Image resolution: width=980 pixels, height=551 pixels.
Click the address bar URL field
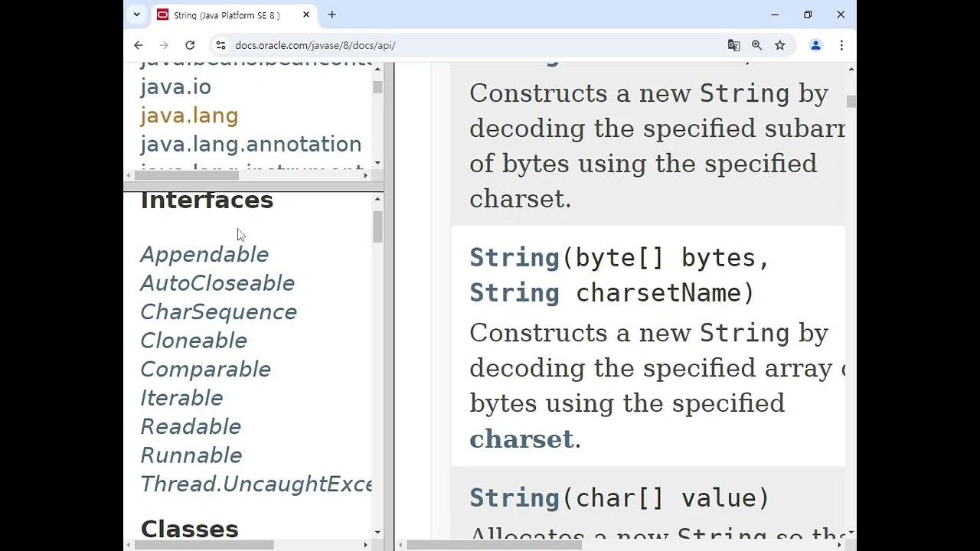click(459, 45)
